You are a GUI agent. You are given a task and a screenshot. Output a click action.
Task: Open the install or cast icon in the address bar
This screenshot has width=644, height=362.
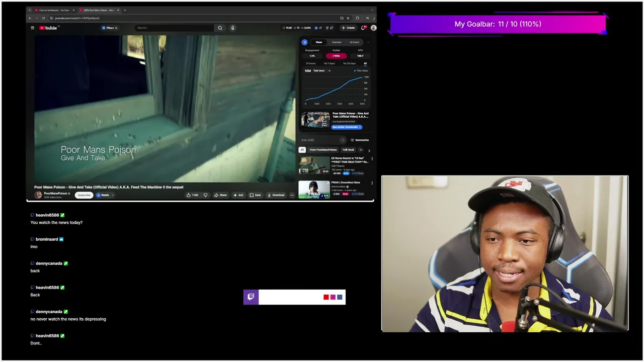(x=342, y=18)
